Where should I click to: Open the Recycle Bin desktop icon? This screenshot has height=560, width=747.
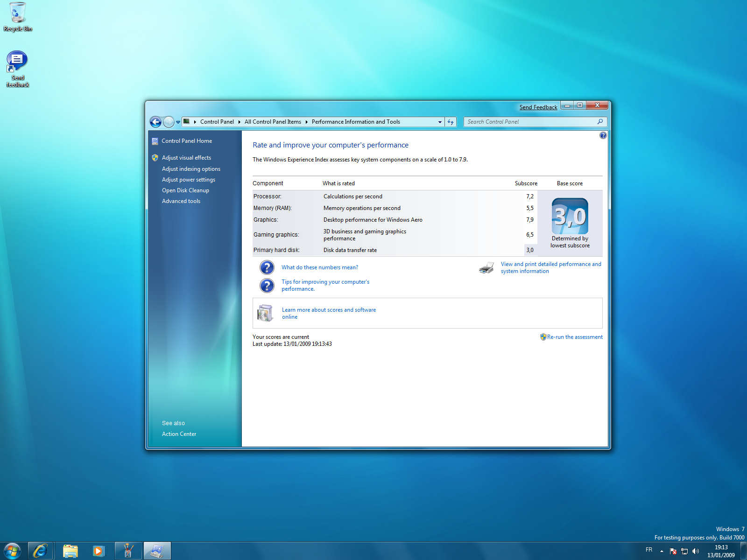(x=18, y=17)
